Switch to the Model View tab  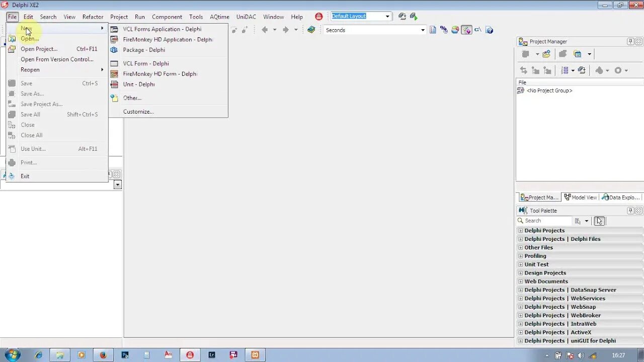click(x=580, y=198)
